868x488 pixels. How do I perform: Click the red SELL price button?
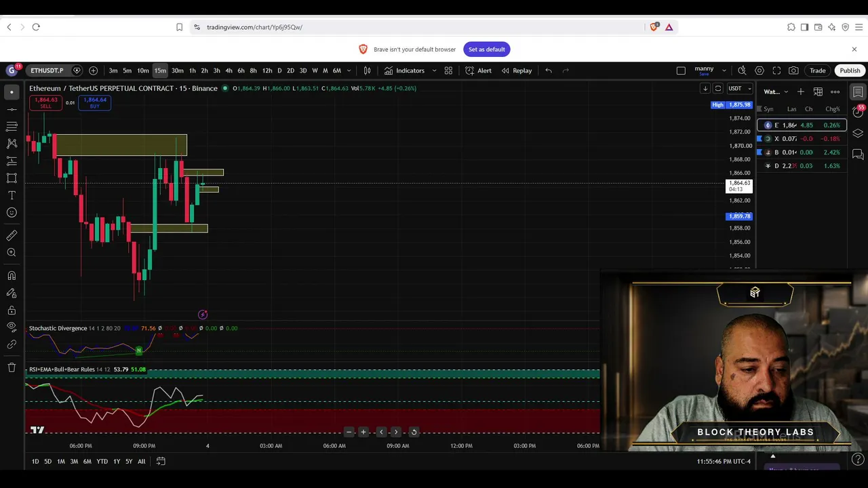click(45, 102)
